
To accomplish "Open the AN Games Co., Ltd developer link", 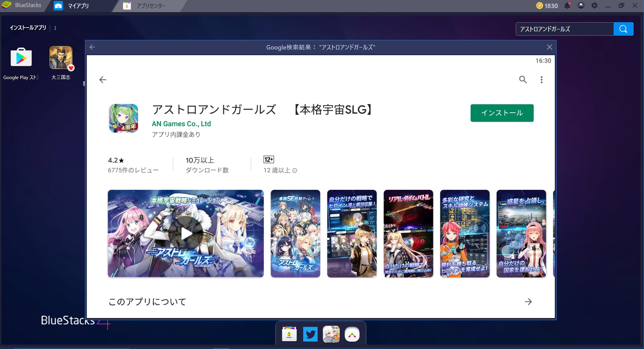I will point(181,124).
